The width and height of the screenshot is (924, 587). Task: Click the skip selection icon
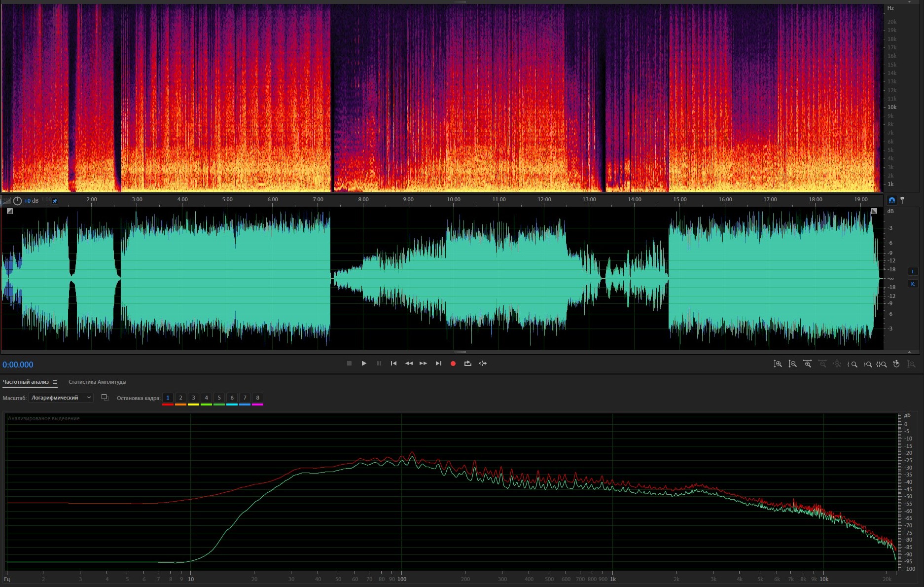click(x=483, y=364)
